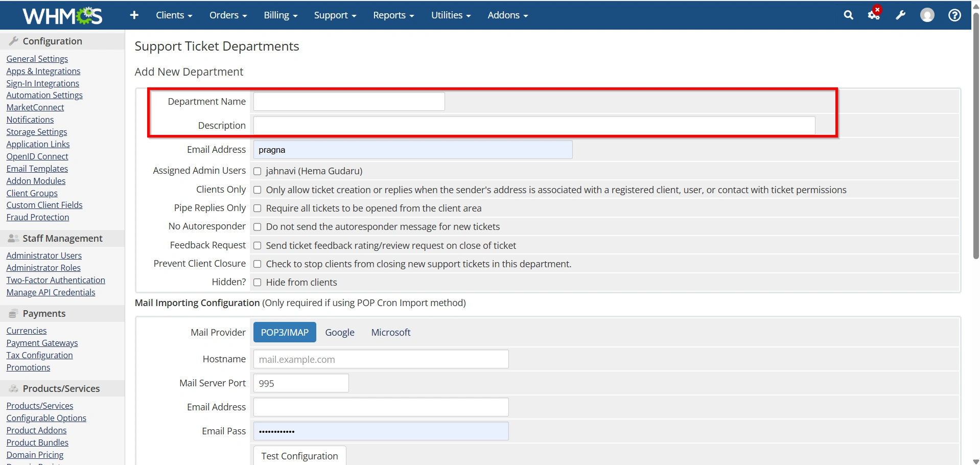Image resolution: width=980 pixels, height=465 pixels.
Task: Open the user avatar account menu
Action: [927, 15]
